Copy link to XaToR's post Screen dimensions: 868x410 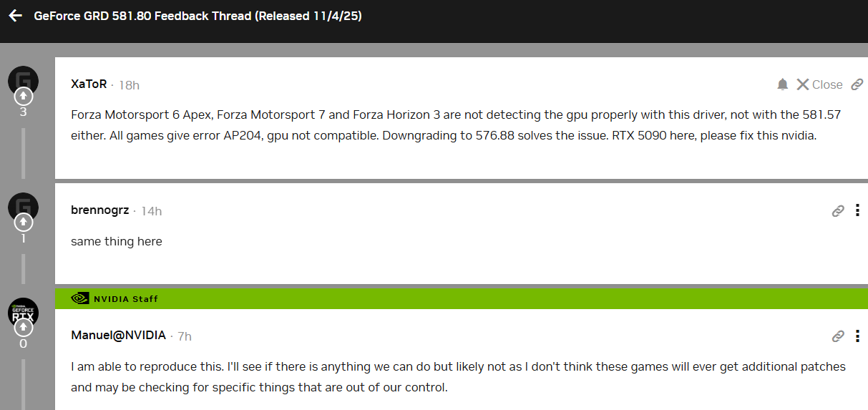(857, 84)
